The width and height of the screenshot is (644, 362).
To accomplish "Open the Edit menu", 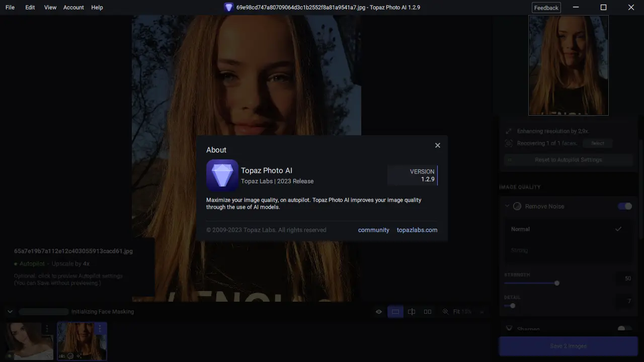I will pyautogui.click(x=30, y=8).
